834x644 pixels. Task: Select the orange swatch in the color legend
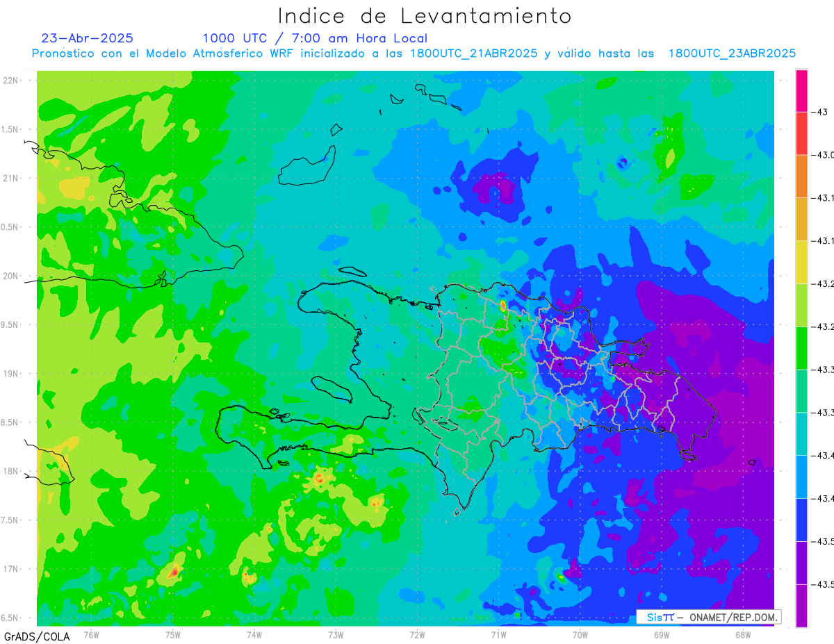[x=801, y=176]
